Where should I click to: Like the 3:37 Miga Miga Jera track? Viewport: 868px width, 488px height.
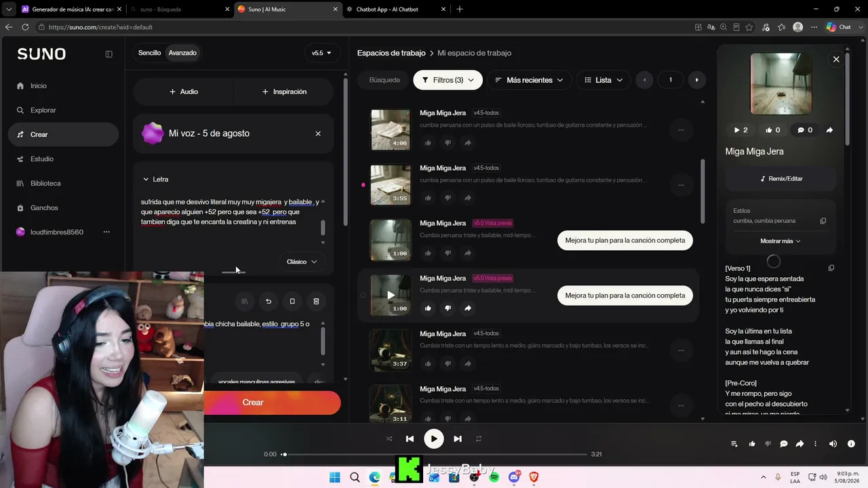428,363
